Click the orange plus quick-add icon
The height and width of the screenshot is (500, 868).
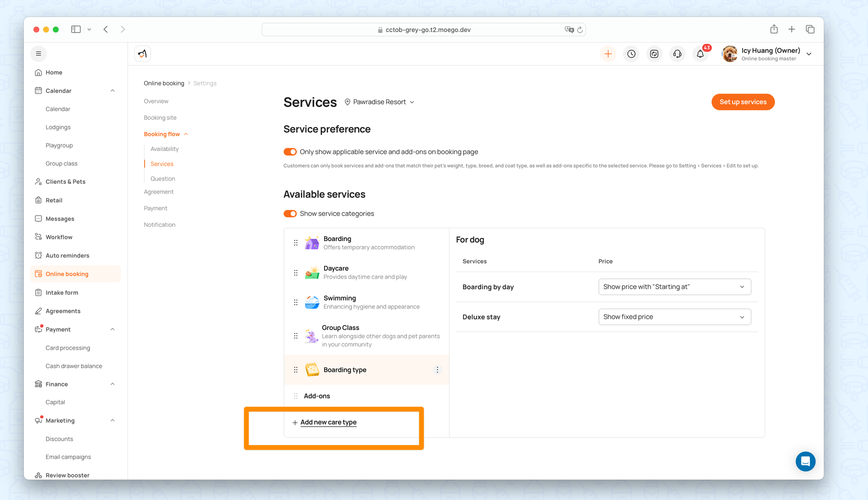coord(608,54)
